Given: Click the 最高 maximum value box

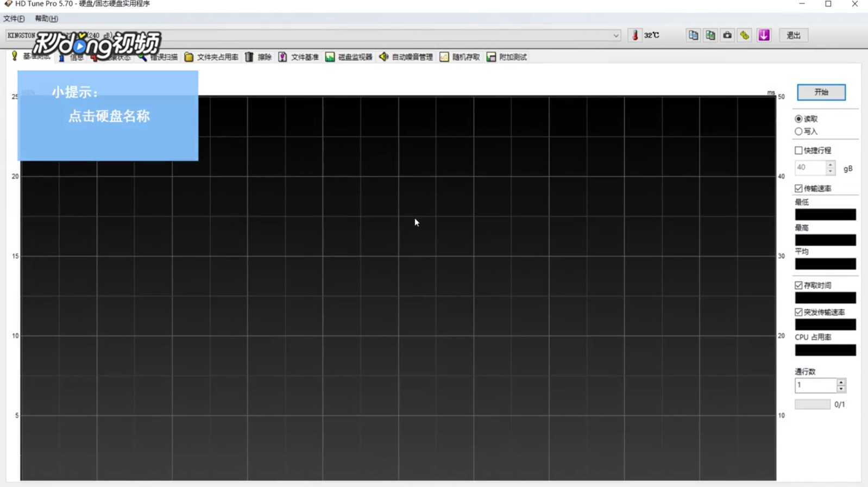Looking at the screenshot, I should (825, 240).
